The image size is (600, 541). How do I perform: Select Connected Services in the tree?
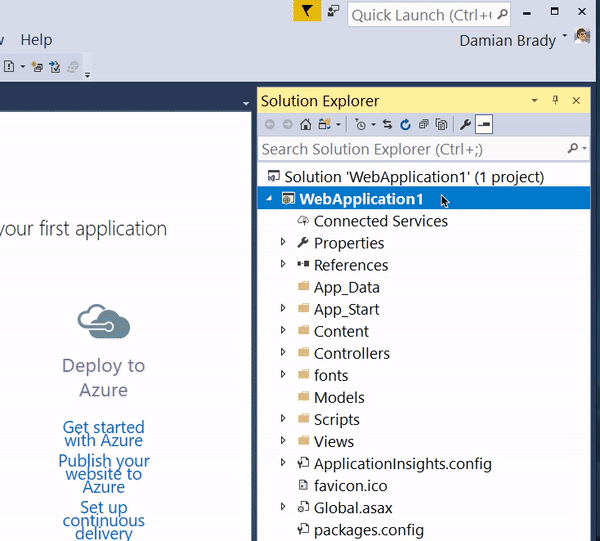tap(381, 221)
